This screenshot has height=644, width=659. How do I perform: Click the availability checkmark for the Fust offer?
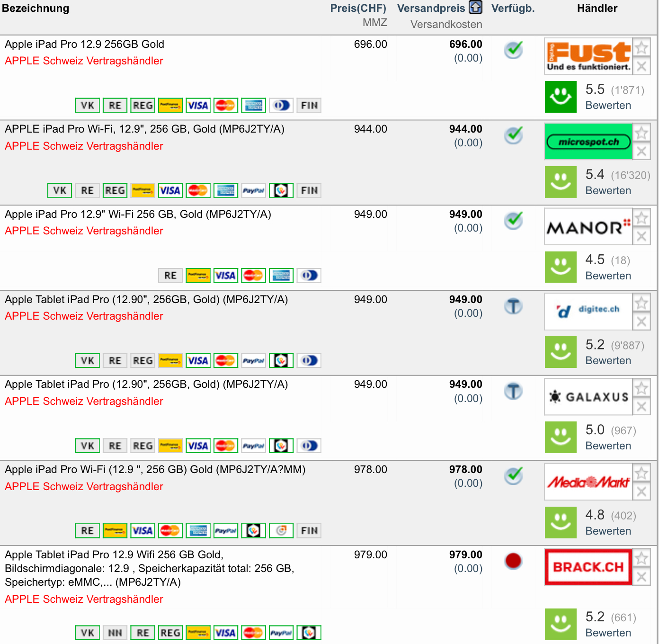coord(513,50)
